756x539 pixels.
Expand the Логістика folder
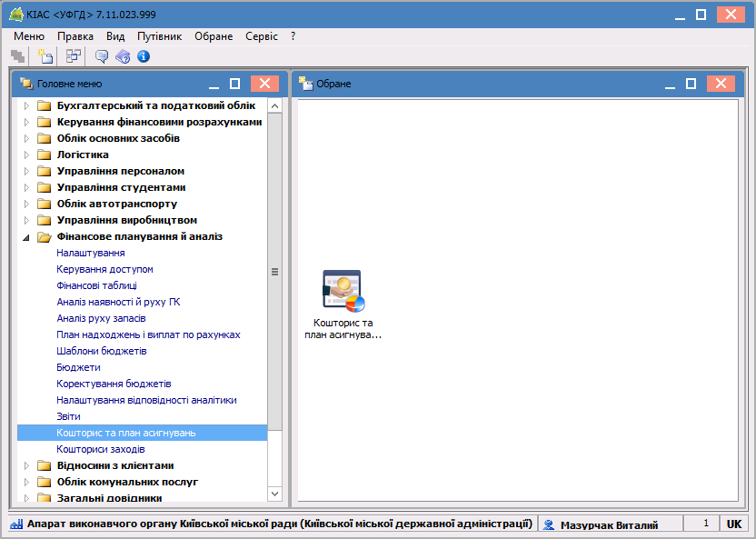(x=26, y=155)
